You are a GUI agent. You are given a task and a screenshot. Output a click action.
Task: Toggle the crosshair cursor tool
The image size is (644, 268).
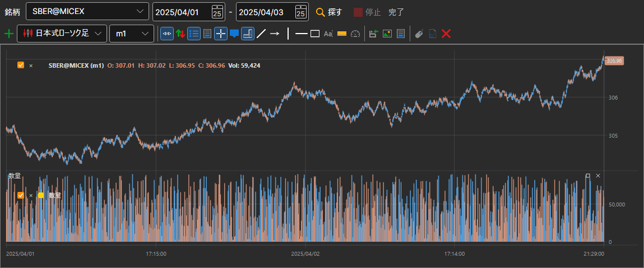pos(221,34)
